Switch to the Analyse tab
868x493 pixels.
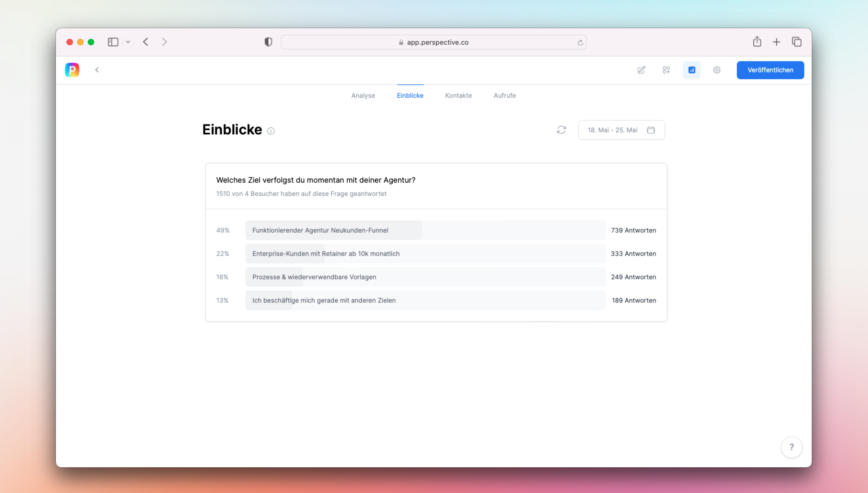coord(363,96)
